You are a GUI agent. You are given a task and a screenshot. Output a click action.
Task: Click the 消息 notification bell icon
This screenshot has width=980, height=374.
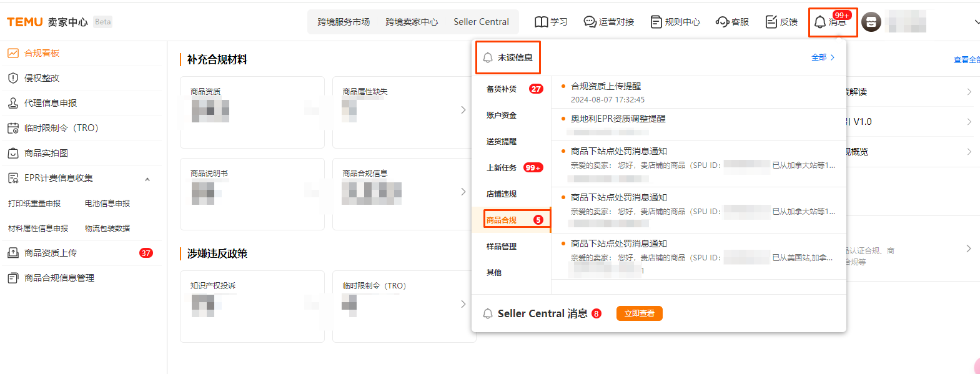click(820, 22)
